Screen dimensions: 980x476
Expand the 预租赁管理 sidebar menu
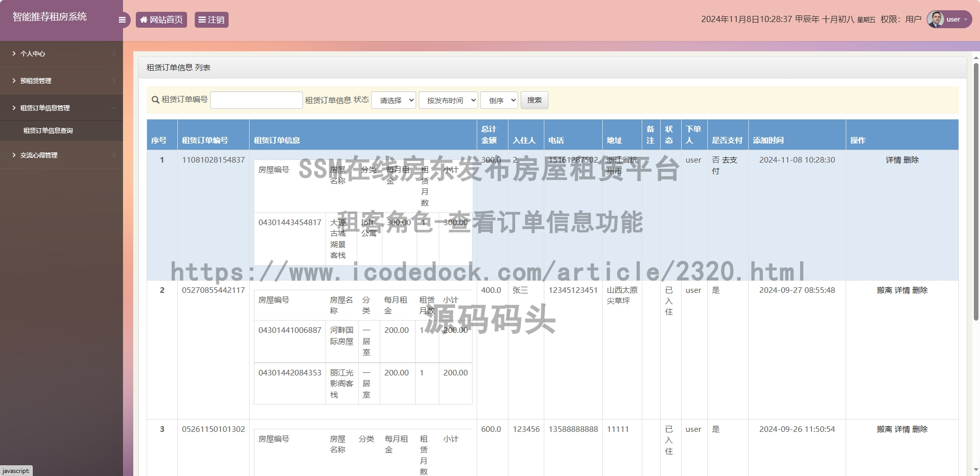tap(62, 81)
